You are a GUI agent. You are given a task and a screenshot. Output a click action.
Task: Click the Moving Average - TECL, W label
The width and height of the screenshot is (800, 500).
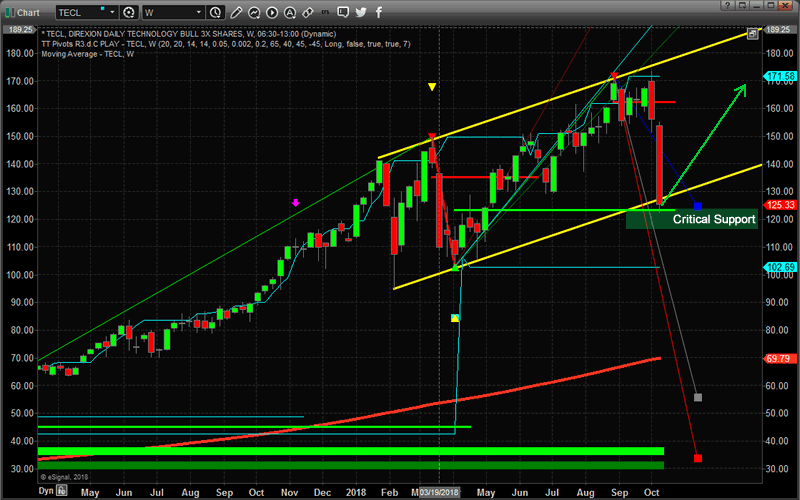click(88, 54)
